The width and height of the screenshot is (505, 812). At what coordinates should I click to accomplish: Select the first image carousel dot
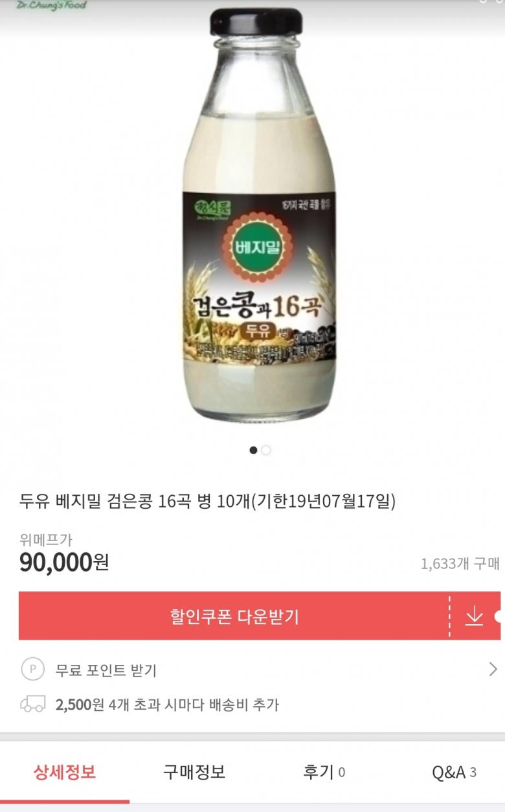254,450
